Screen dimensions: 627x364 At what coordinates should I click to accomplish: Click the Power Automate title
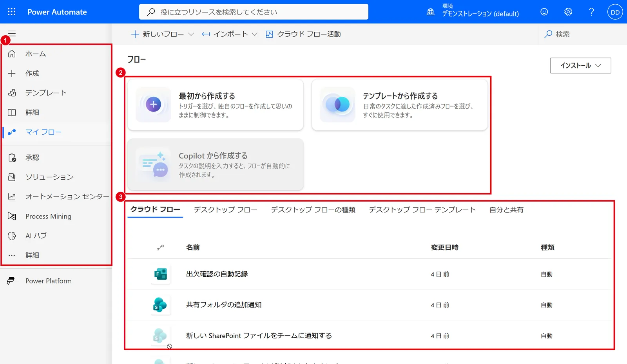click(x=57, y=12)
